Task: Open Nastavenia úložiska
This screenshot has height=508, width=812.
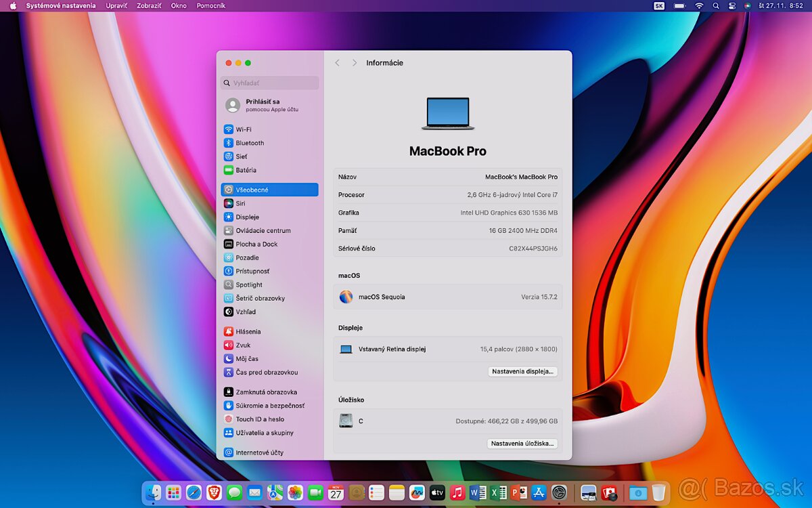Action: (522, 443)
